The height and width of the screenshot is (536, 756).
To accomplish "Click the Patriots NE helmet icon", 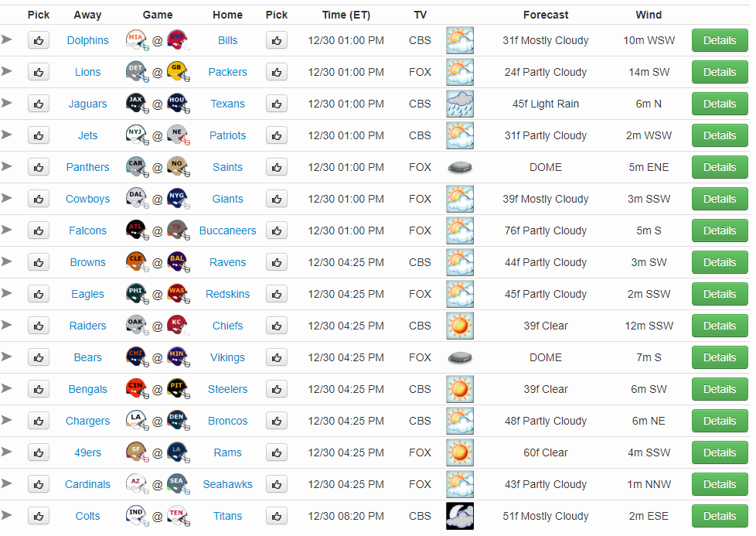I will click(179, 135).
